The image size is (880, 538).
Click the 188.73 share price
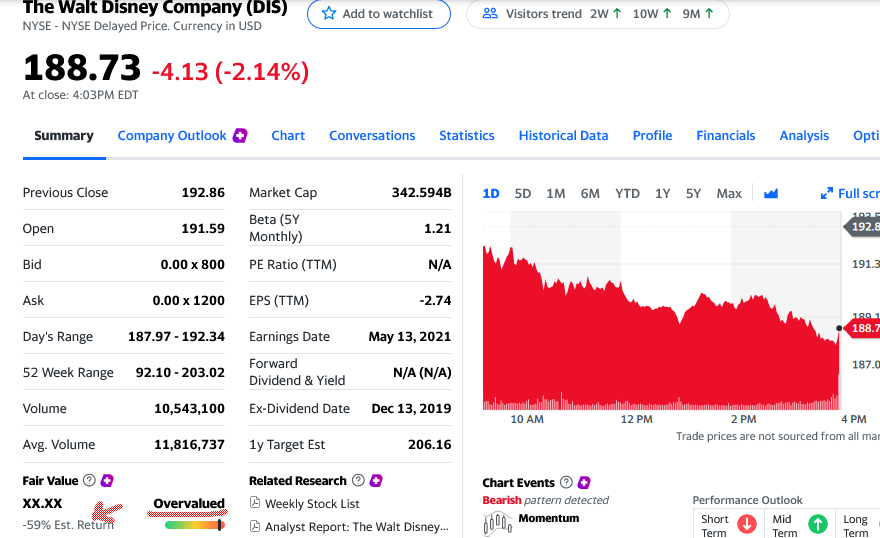(82, 68)
